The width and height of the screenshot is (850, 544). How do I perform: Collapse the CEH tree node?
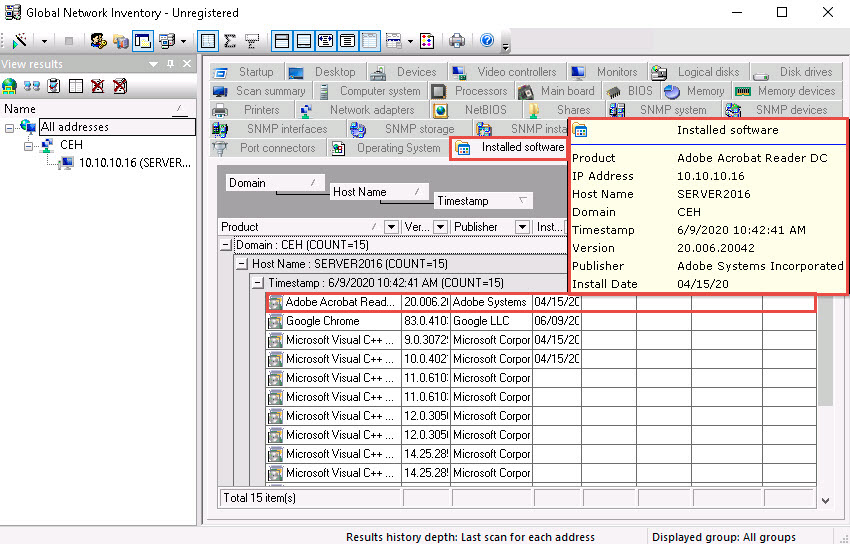tap(28, 146)
